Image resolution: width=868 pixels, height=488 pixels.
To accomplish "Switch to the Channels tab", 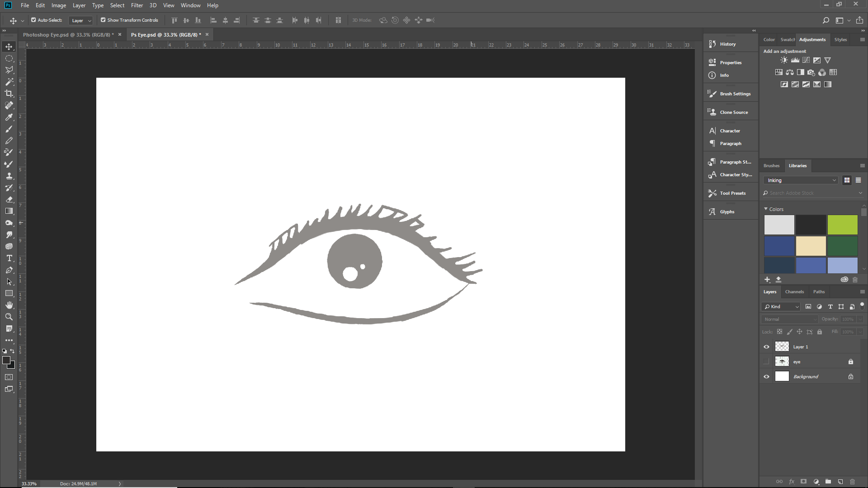I will click(794, 292).
